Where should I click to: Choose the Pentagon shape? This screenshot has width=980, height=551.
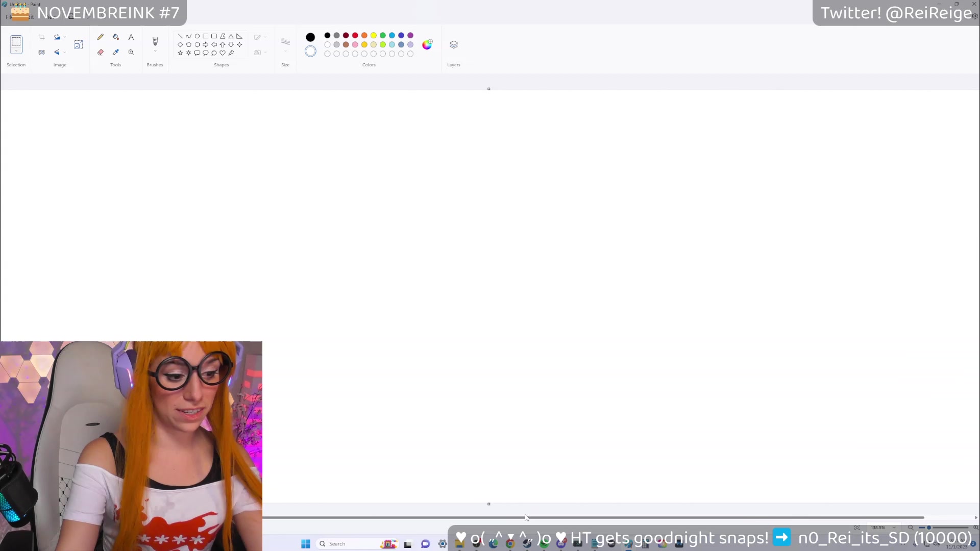tap(188, 44)
